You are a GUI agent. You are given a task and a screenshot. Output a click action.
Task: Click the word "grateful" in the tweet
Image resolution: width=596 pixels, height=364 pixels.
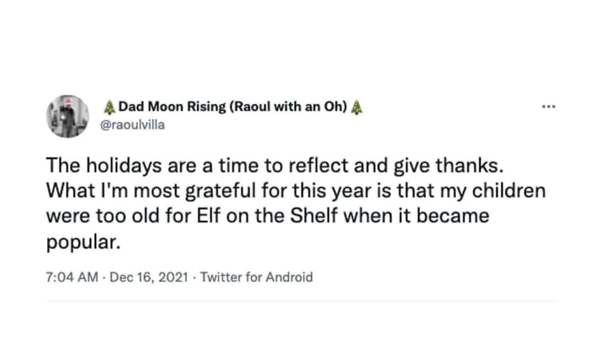(220, 191)
